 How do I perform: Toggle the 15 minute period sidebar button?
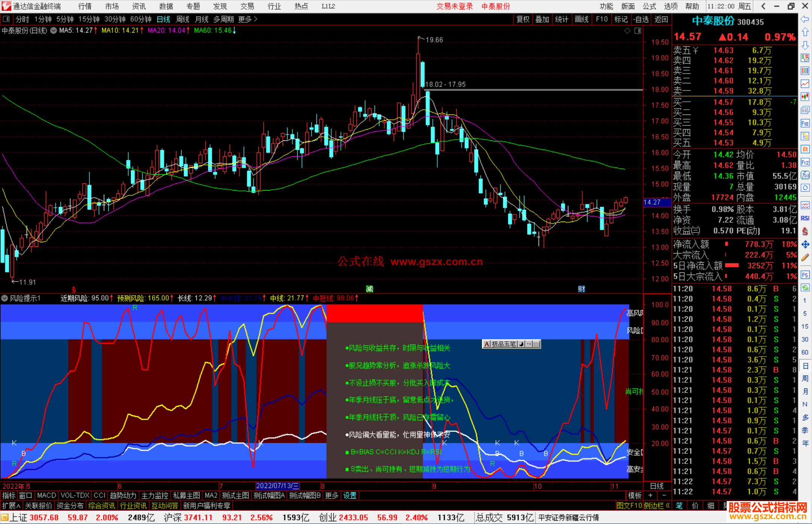click(x=805, y=326)
